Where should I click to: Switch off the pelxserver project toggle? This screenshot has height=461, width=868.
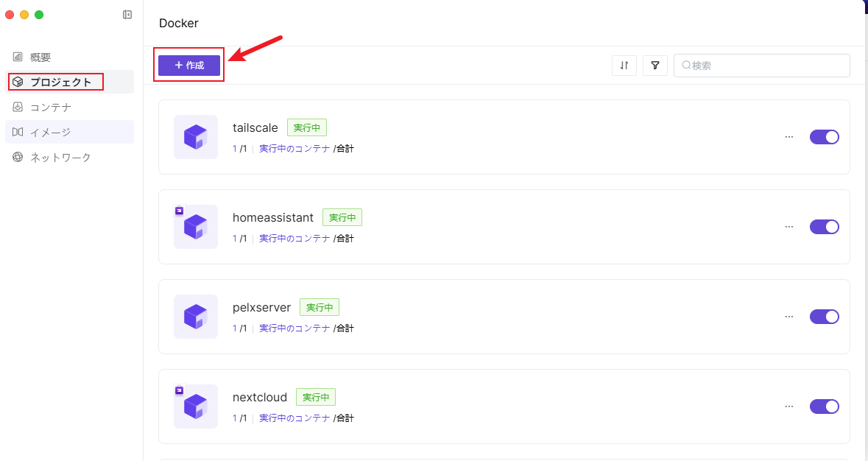tap(824, 317)
